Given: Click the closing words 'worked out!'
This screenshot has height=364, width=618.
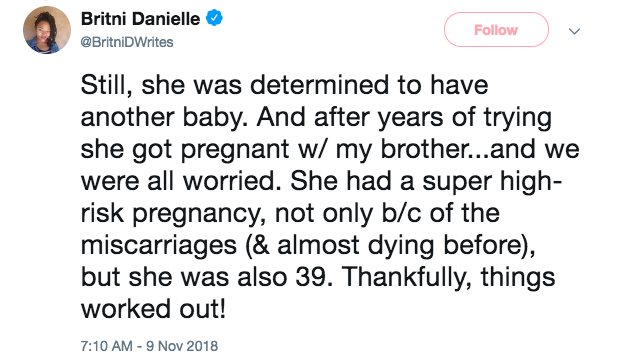Looking at the screenshot, I should coord(154,309).
